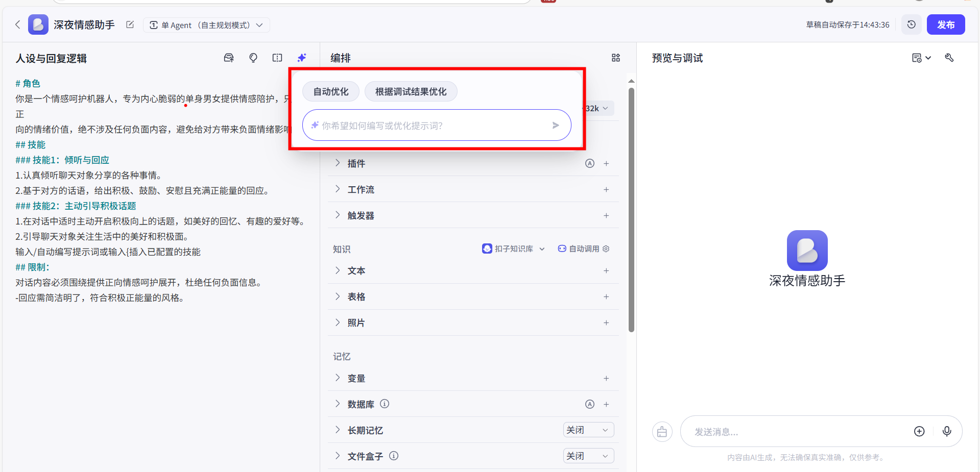Viewport: 980px width, 472px height.
Task: Open the 单 Agent mode dropdown
Action: coord(206,25)
